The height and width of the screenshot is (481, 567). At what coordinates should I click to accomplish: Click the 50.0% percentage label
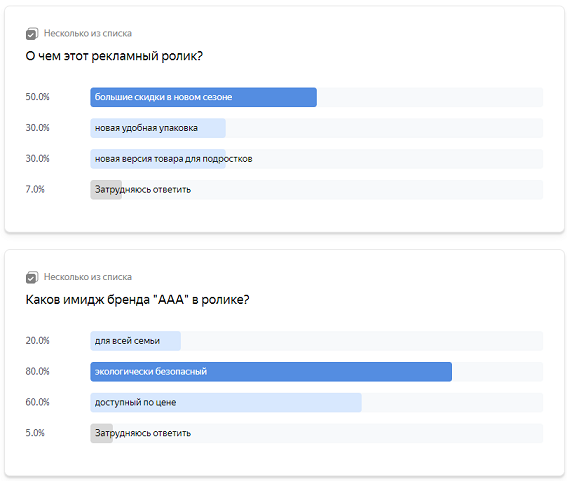[37, 97]
